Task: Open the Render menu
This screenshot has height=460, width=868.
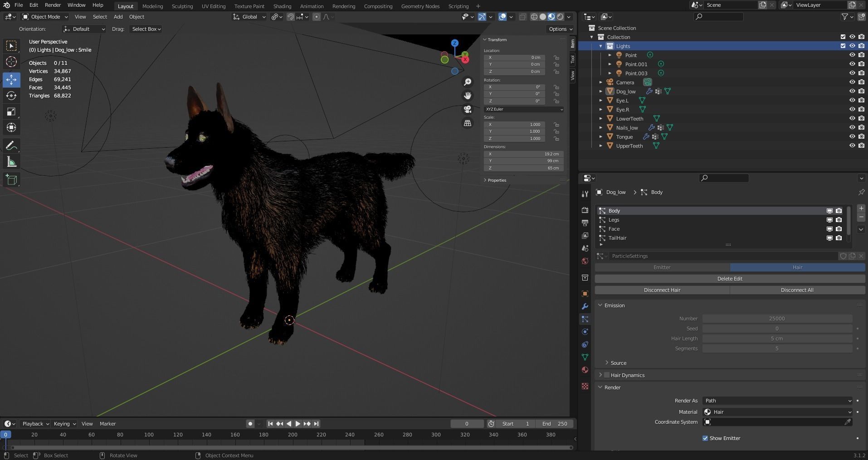Action: tap(53, 5)
